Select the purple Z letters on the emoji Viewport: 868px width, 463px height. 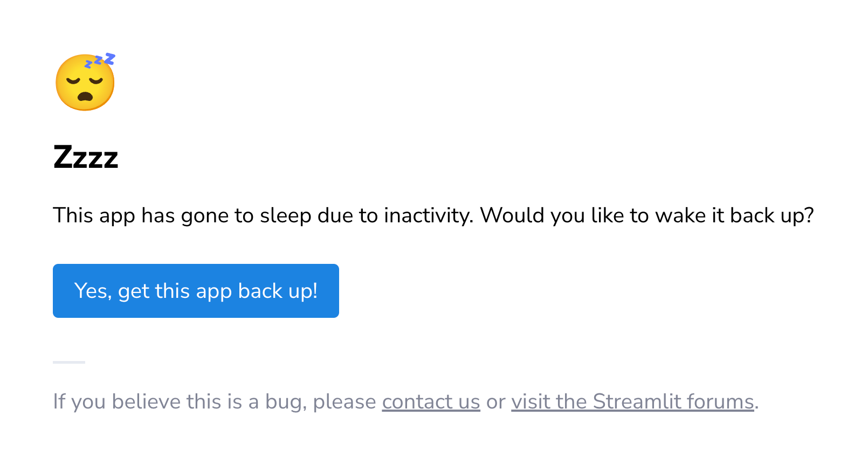pyautogui.click(x=100, y=59)
